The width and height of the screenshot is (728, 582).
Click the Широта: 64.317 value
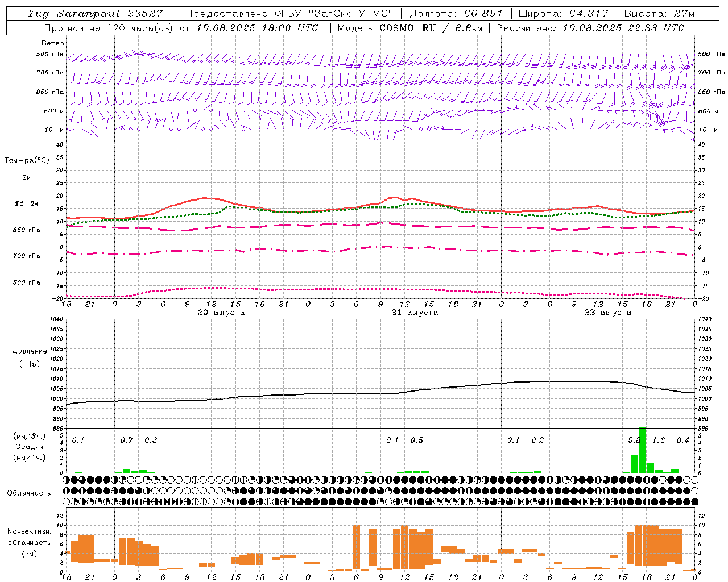[563, 14]
